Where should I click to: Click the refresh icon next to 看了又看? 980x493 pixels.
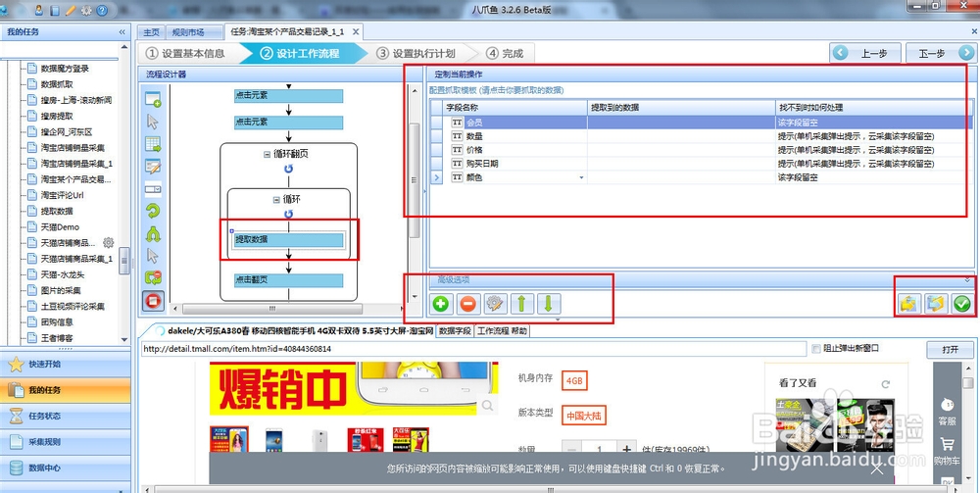click(885, 384)
